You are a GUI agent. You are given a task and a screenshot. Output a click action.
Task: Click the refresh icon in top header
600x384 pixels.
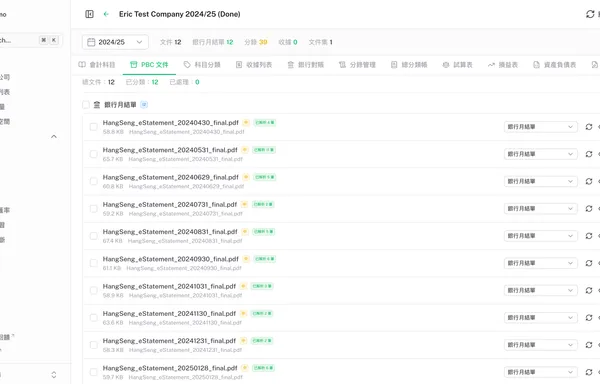[590, 14]
